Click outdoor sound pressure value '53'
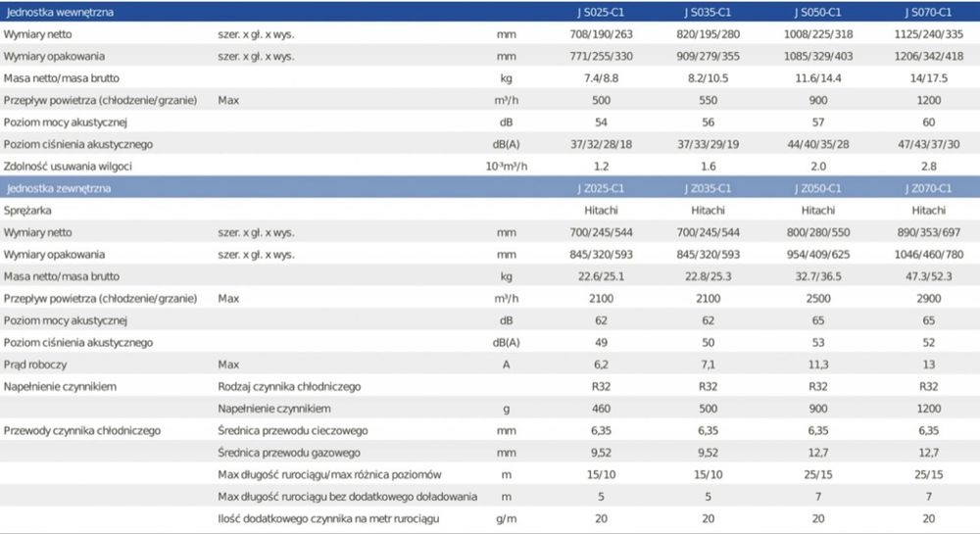The image size is (980, 534). [817, 342]
